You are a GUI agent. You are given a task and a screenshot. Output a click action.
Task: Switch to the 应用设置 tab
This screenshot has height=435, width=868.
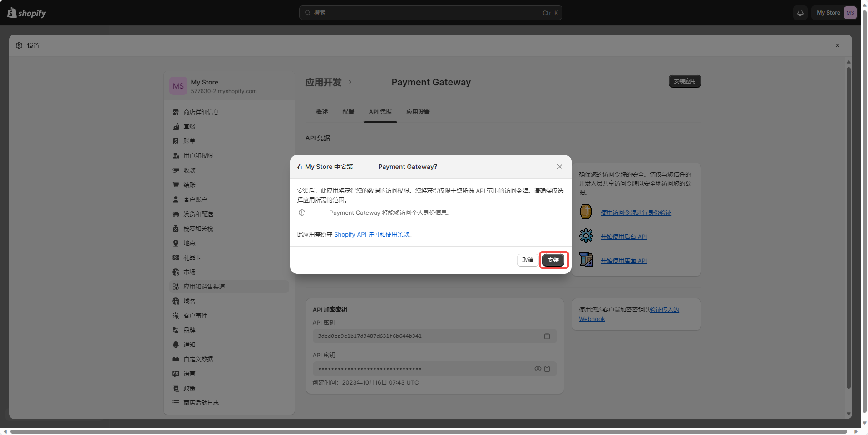click(418, 112)
